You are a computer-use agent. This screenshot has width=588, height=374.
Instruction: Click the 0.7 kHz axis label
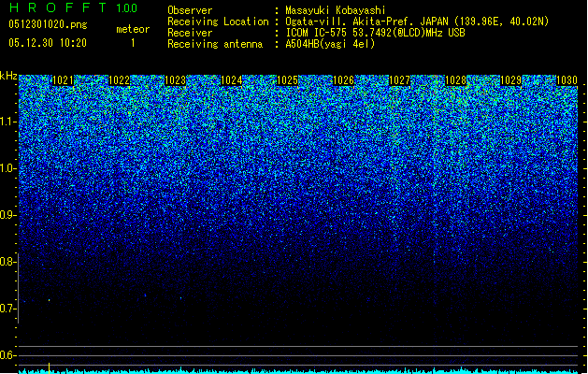[x=7, y=309]
